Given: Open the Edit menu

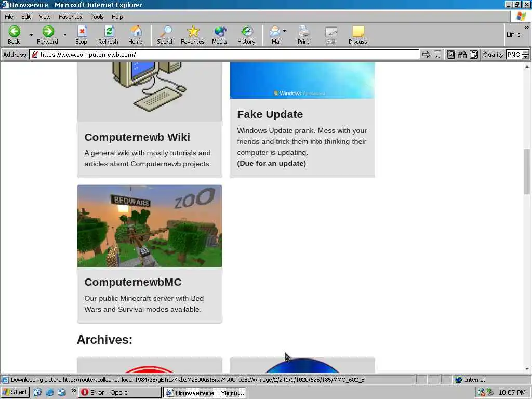Looking at the screenshot, I should (26, 17).
